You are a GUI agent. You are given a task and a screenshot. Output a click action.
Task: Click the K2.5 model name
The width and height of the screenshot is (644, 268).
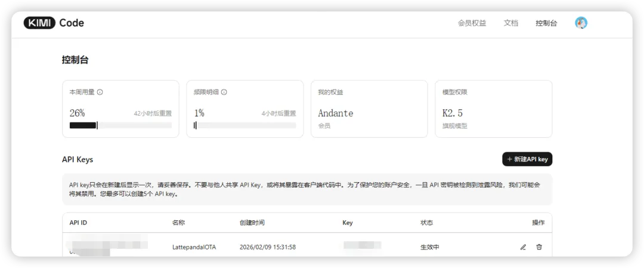coord(453,113)
